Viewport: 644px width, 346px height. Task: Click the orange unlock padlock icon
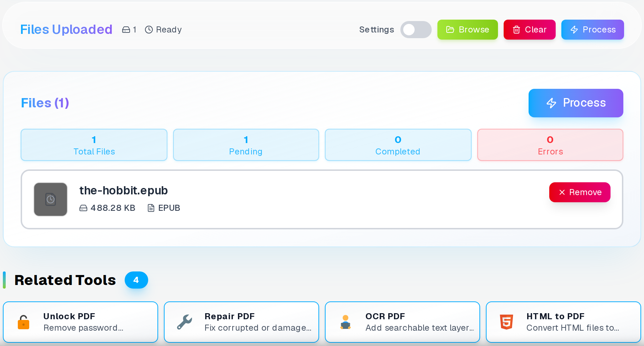tap(24, 322)
